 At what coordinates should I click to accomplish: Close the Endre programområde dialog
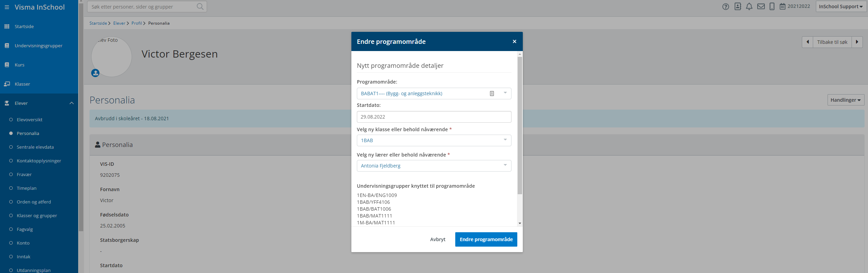coord(514,41)
